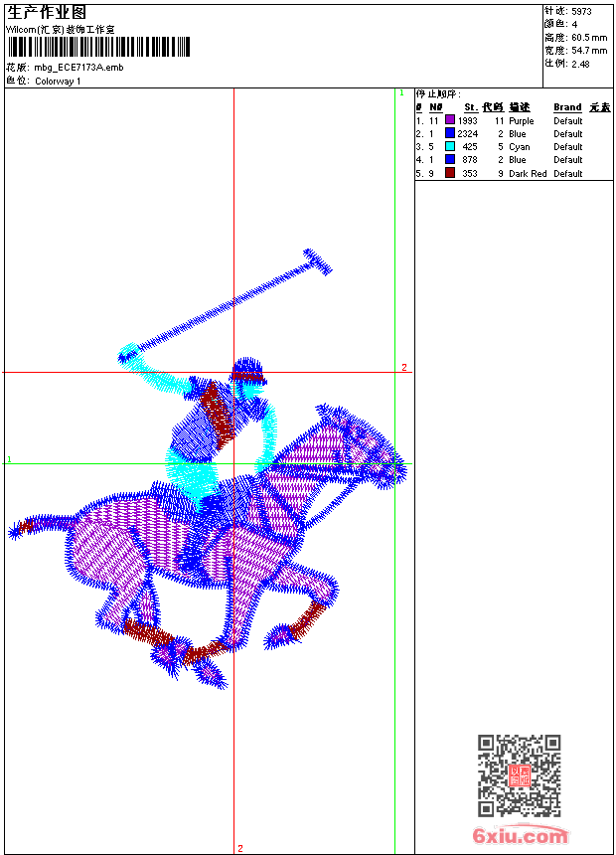Viewport: 616px width, 855px height.
Task: Select the 颜色 value 4
Action: tap(574, 24)
